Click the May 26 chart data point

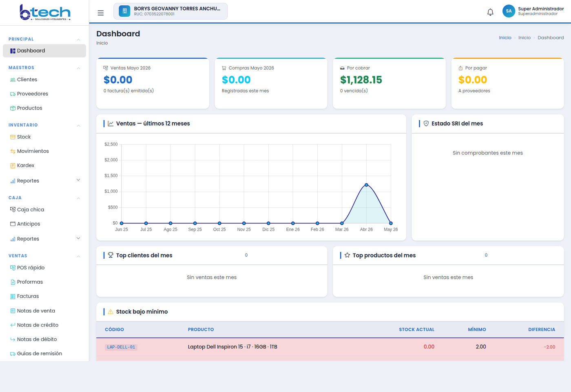pyautogui.click(x=391, y=223)
